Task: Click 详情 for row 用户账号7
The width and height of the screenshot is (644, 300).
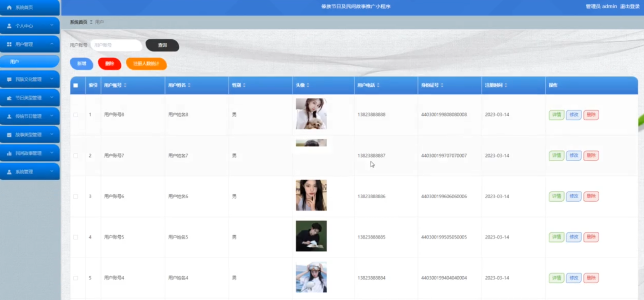Action: [x=556, y=155]
